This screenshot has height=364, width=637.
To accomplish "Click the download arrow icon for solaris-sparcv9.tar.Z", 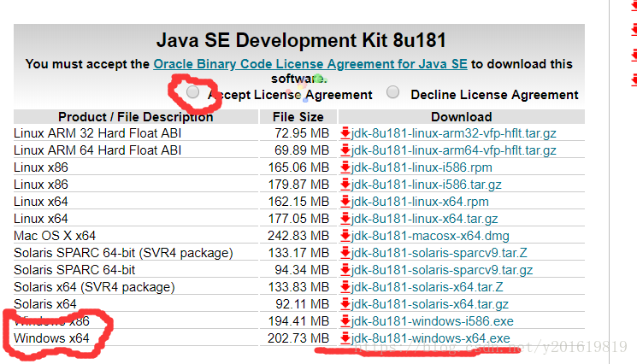I will tap(345, 253).
